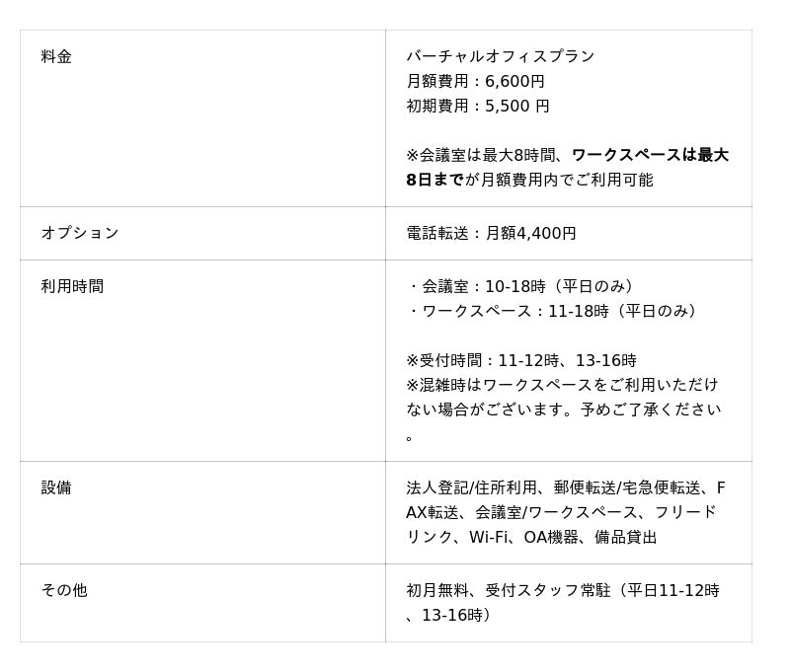This screenshot has height=672, width=790.
Task: Click the 料金 row header
Action: (56, 57)
